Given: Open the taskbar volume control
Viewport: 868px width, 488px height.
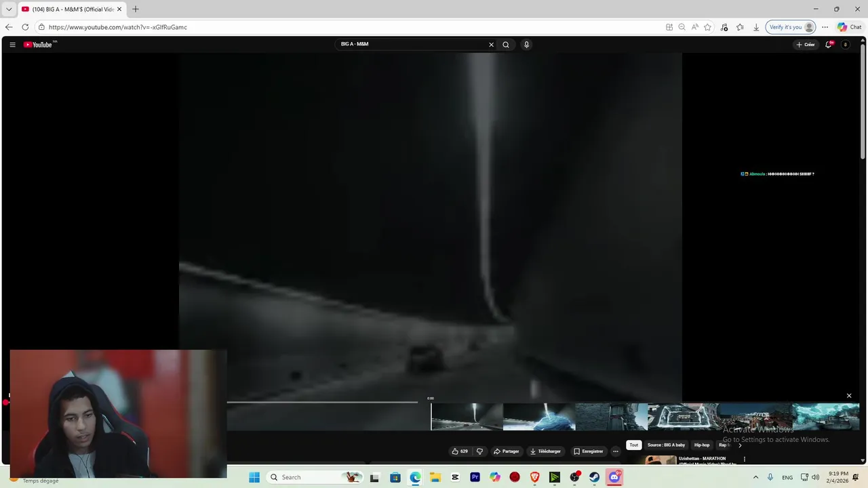Looking at the screenshot, I should tap(815, 477).
